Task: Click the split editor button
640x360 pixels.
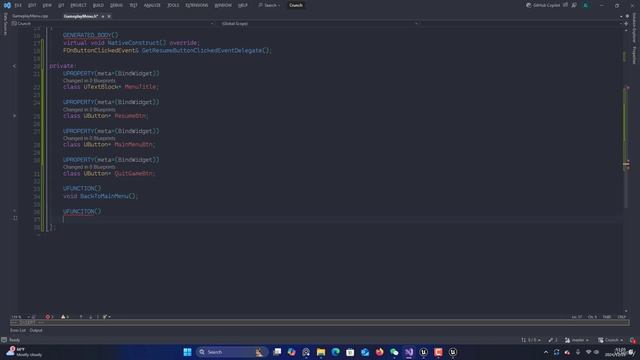Action: click(x=626, y=24)
